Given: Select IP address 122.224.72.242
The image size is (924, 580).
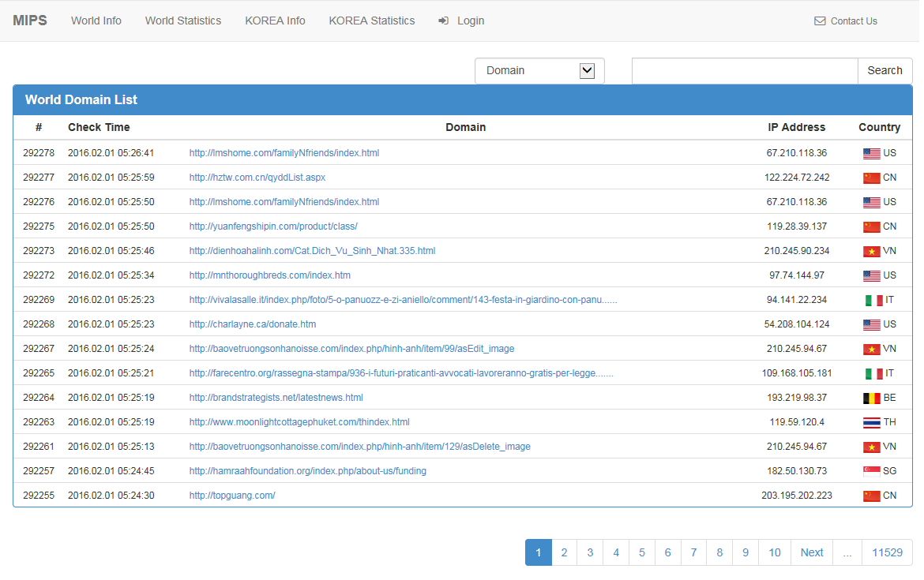Looking at the screenshot, I should pos(797,178).
